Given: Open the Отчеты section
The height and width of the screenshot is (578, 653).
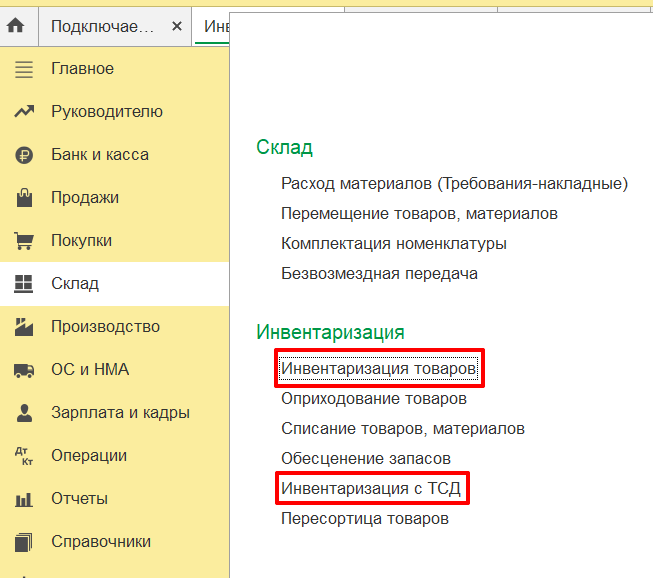Looking at the screenshot, I should pyautogui.click(x=79, y=499).
